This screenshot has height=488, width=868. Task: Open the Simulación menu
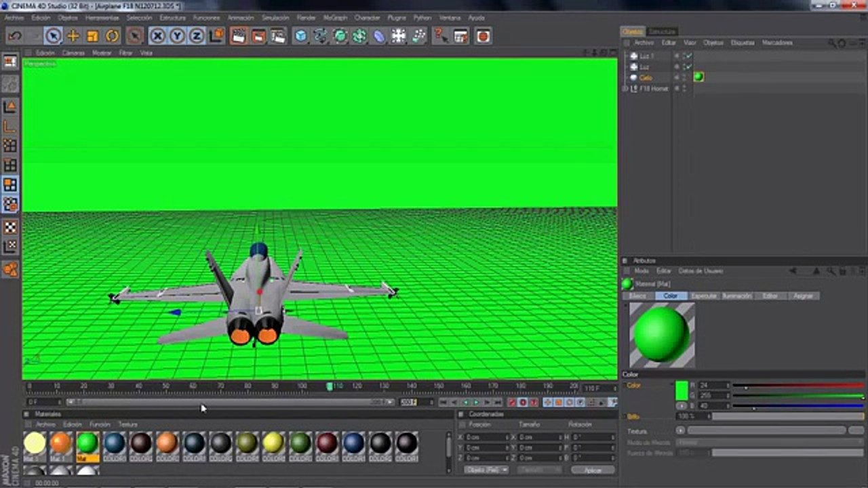pos(275,18)
